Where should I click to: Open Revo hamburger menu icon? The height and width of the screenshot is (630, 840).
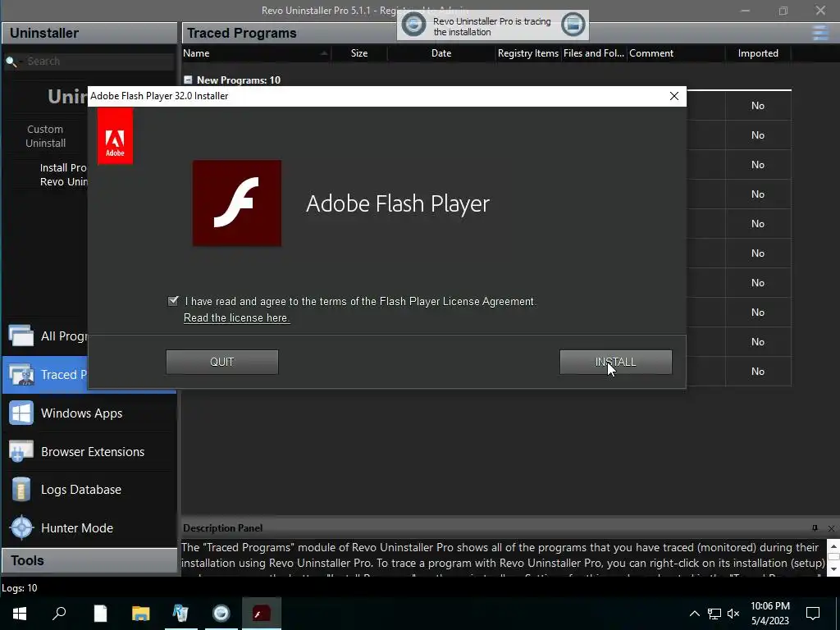click(820, 33)
